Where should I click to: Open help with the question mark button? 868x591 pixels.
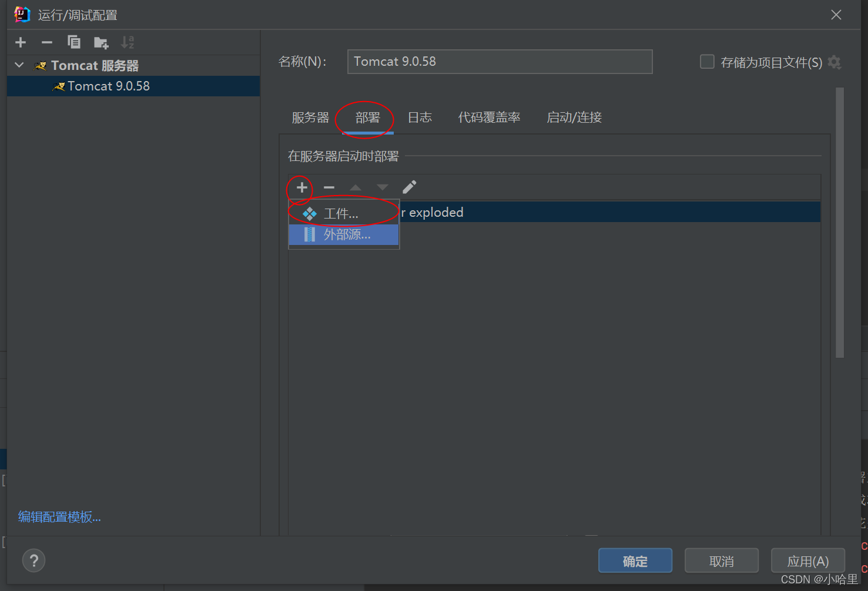point(33,560)
